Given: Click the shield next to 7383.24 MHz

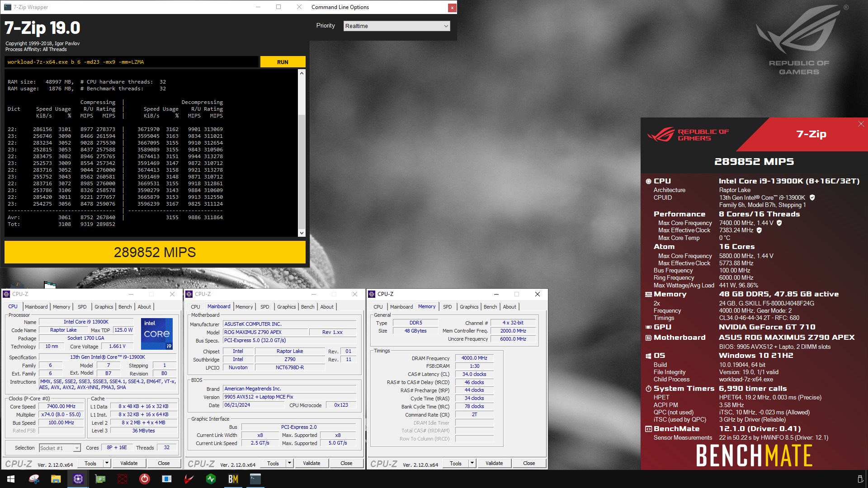Looking at the screenshot, I should pyautogui.click(x=759, y=230).
